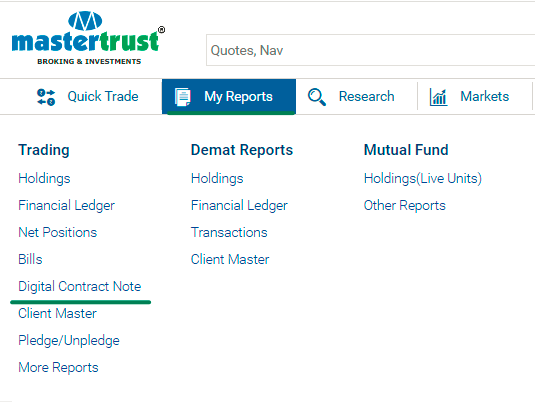Focus the Quotes, Nav search field
This screenshot has height=402, width=535.
tap(371, 50)
